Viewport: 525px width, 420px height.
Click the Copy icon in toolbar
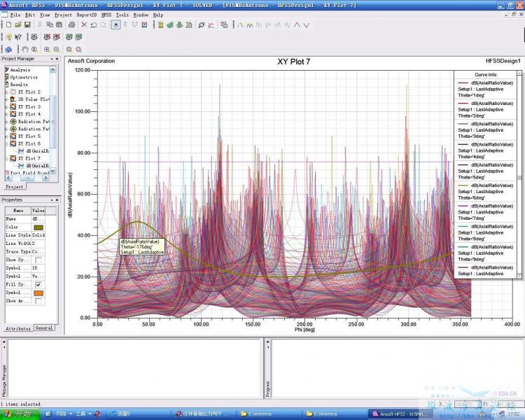pyautogui.click(x=49, y=25)
